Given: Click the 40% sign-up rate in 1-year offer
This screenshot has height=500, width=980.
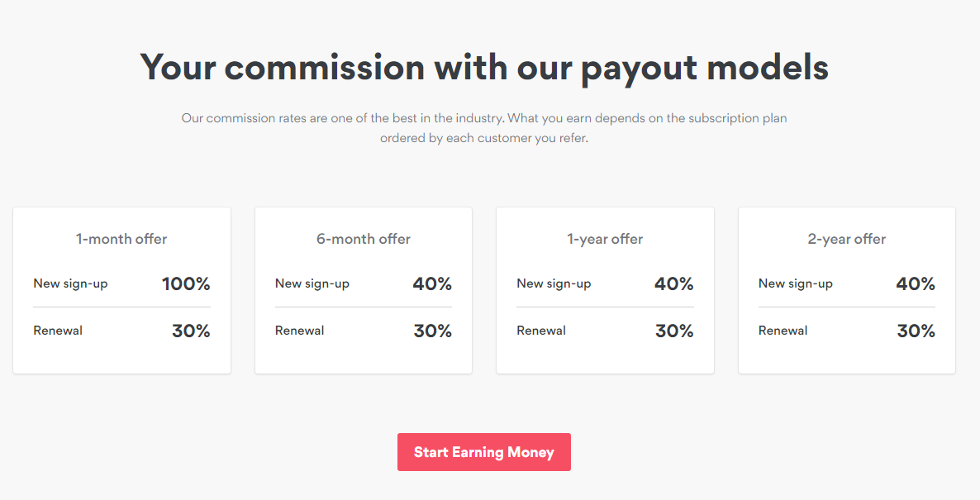Looking at the screenshot, I should 673,283.
